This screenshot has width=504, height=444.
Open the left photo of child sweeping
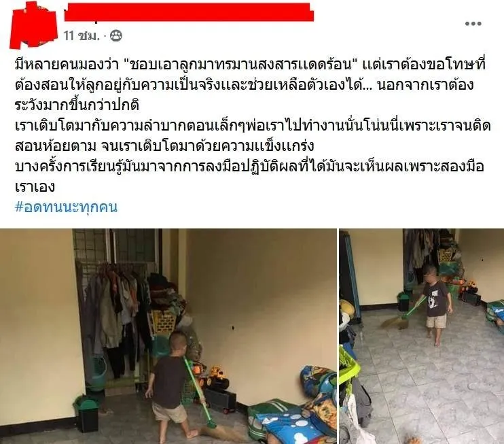coord(168,336)
